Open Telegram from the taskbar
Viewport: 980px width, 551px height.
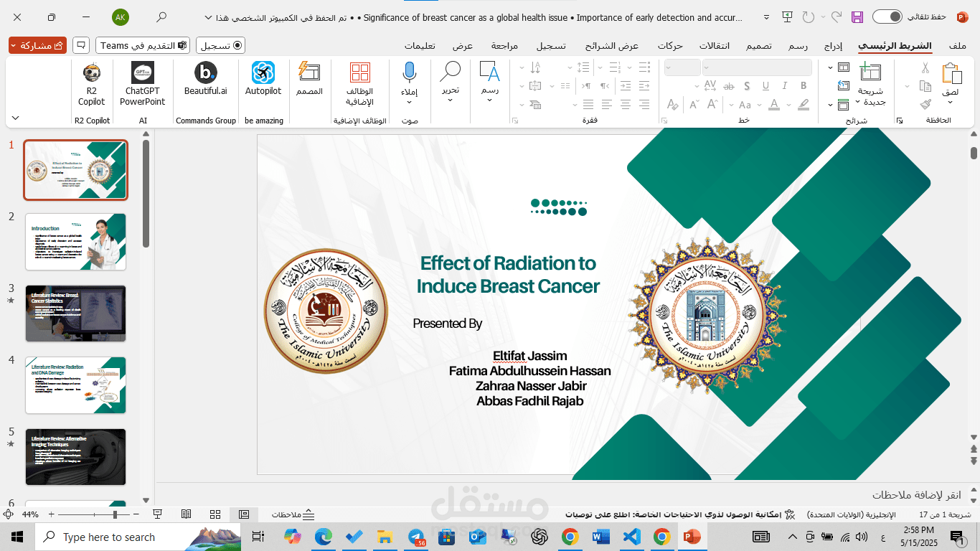[417, 537]
